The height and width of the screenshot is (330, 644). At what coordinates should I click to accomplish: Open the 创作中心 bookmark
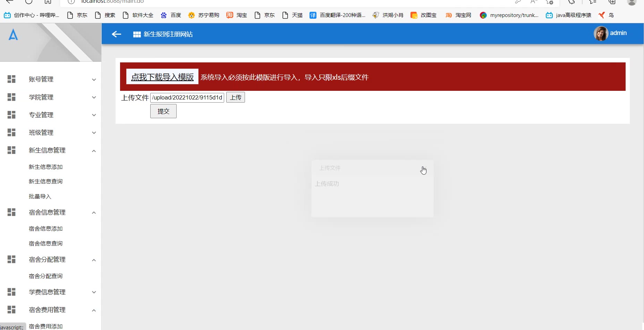pyautogui.click(x=32, y=15)
